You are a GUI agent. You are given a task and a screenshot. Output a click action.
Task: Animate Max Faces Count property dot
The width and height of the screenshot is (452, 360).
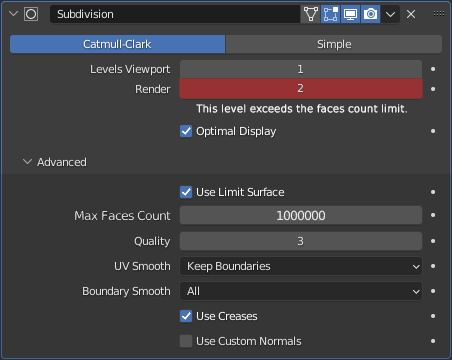(x=433, y=215)
